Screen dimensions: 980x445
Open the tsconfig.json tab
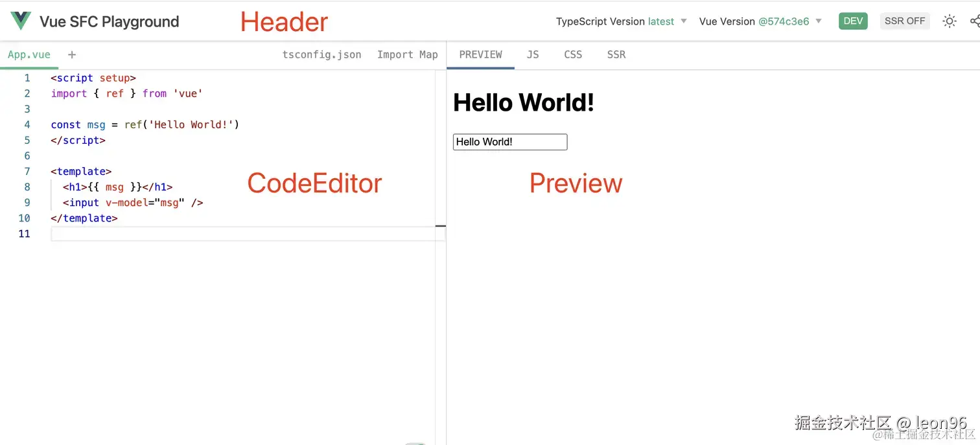coord(322,55)
